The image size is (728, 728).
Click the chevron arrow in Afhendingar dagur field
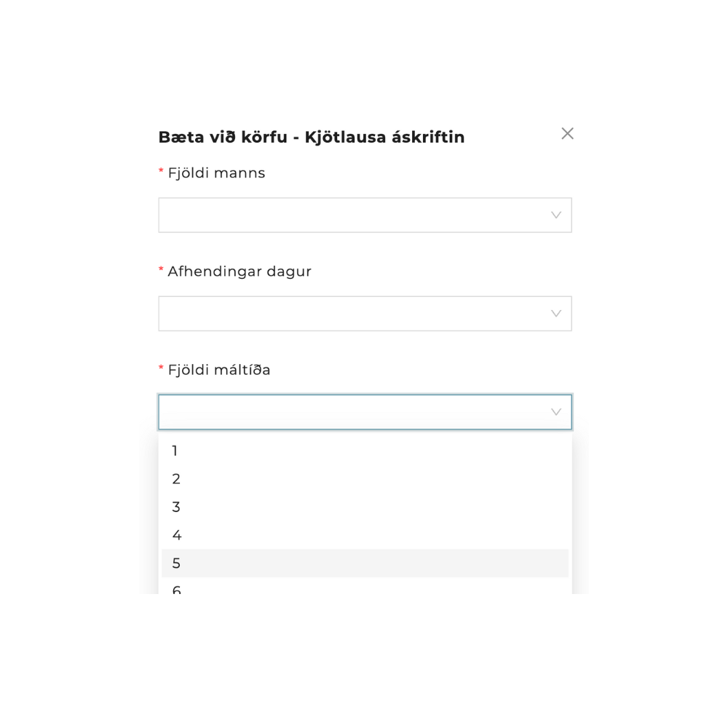[x=556, y=314]
